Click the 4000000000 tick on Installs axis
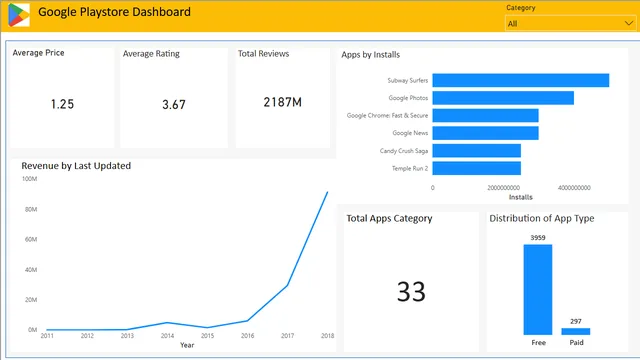 coord(574,188)
